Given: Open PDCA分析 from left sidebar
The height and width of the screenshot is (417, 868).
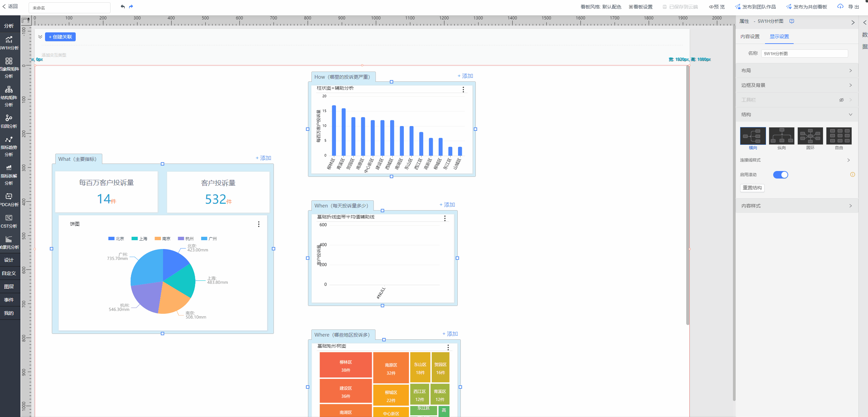Looking at the screenshot, I should point(9,200).
